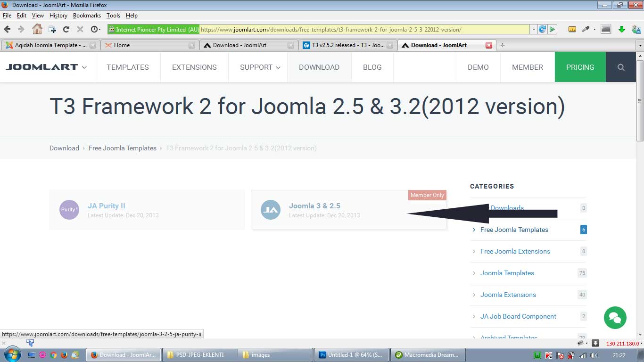Click the Download breadcrumb link
The width and height of the screenshot is (644, 362).
pyautogui.click(x=64, y=148)
